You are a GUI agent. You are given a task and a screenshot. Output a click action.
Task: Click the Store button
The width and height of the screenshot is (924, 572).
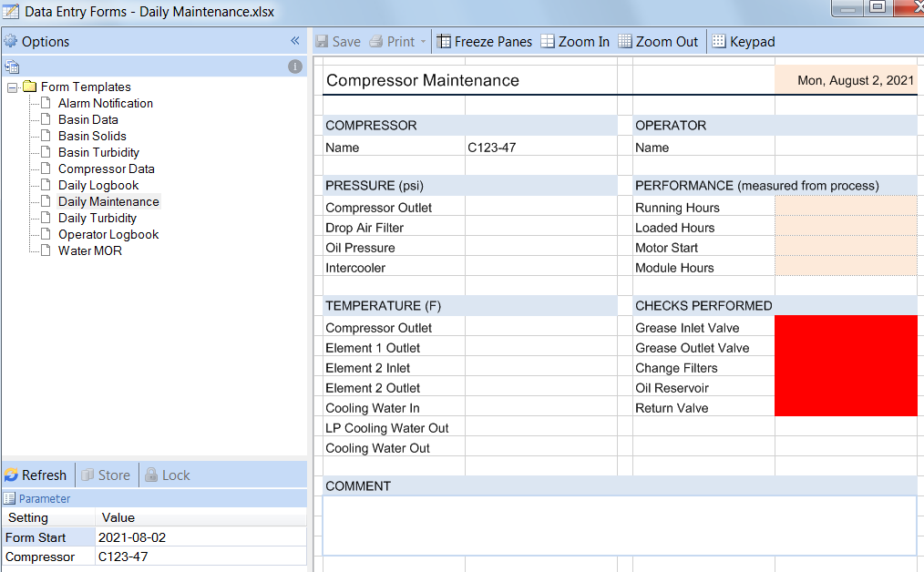click(106, 475)
